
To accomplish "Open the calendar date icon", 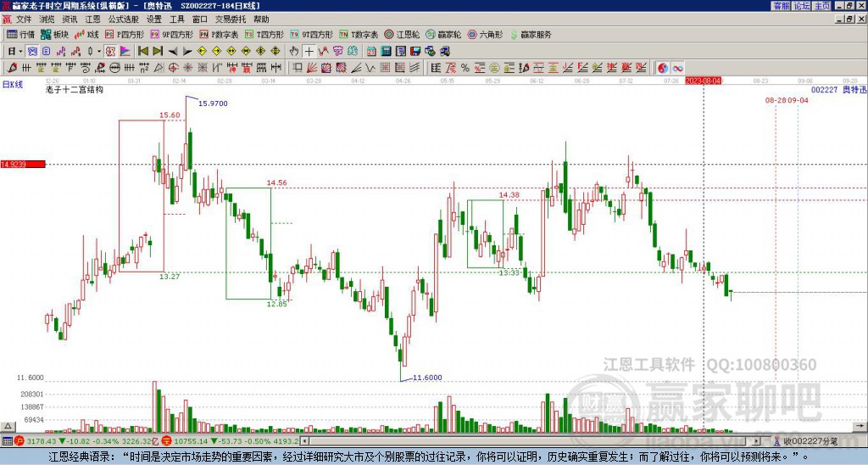I will (371, 52).
